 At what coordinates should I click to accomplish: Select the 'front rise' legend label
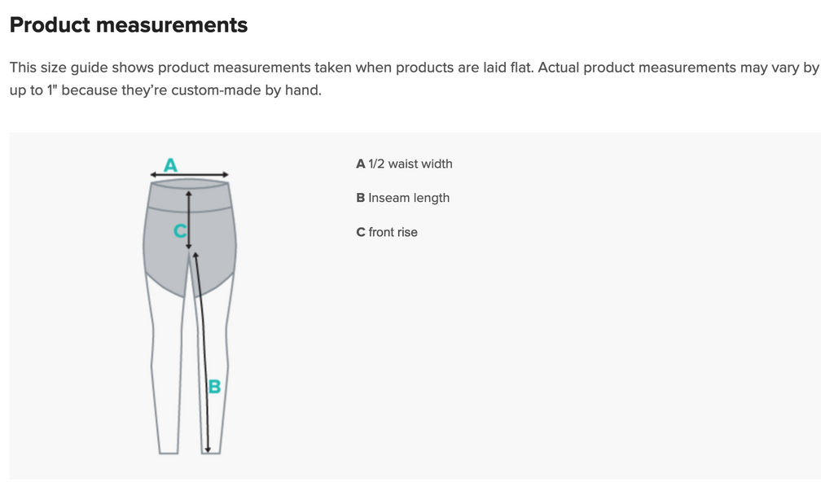point(393,232)
